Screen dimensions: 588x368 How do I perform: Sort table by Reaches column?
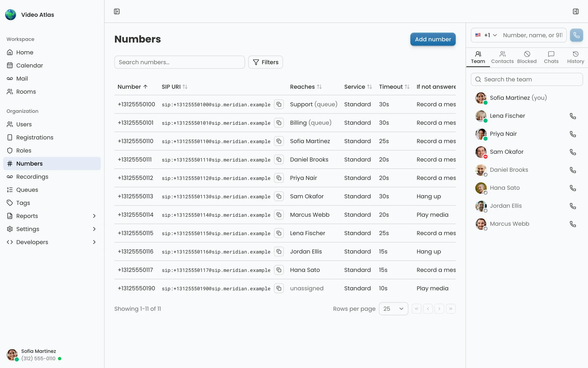[306, 87]
